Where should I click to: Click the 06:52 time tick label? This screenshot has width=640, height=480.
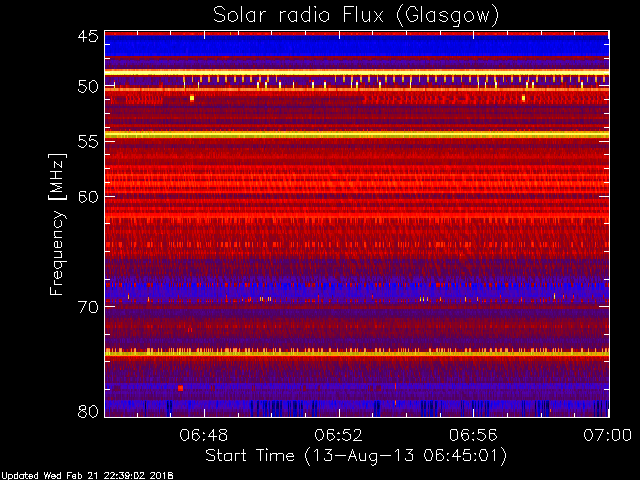(338, 435)
